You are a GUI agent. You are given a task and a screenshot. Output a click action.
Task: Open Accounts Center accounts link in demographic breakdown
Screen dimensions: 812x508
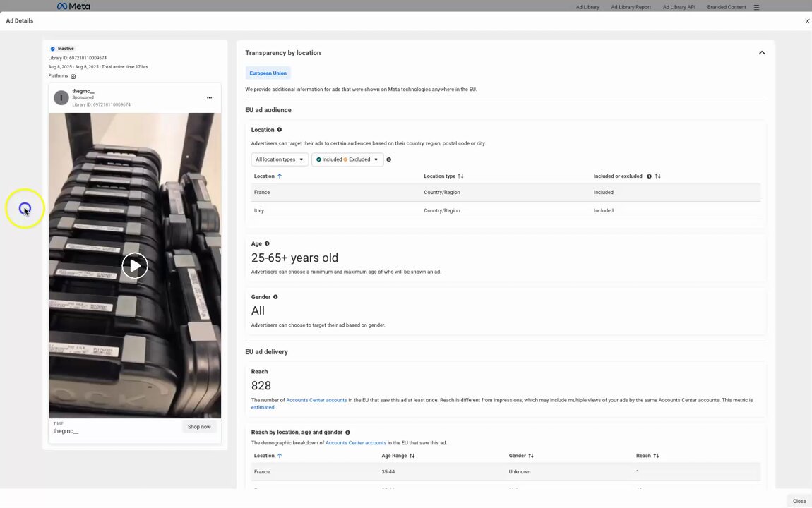click(356, 443)
